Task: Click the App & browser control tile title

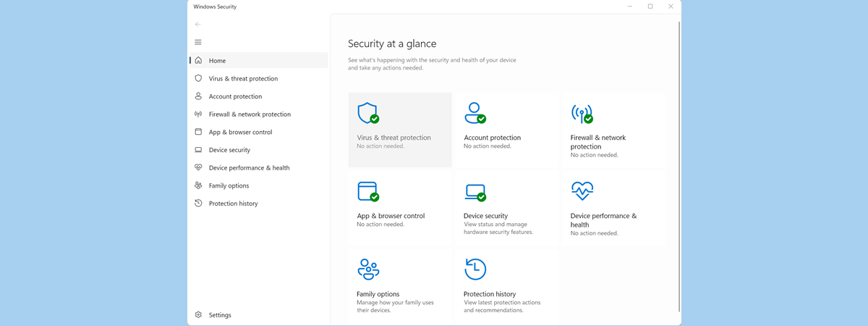Action: click(x=391, y=216)
